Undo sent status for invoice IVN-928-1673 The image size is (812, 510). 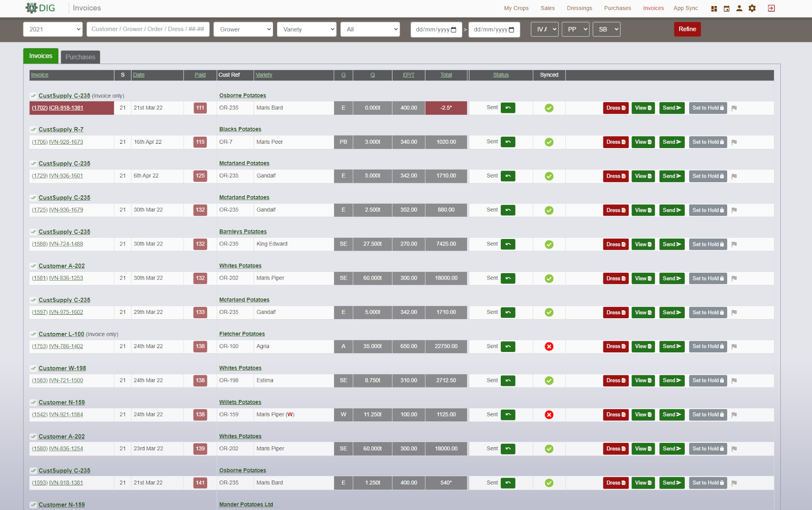[508, 142]
